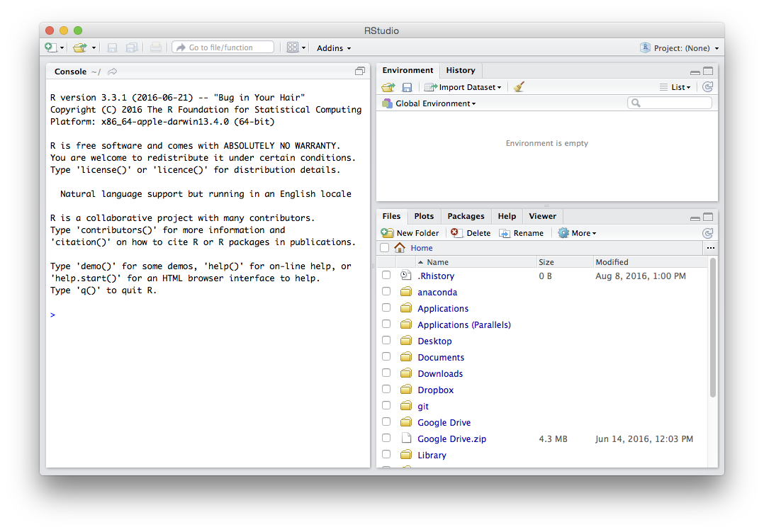Check the Dropbox folder checkbox
The image size is (764, 532).
(x=386, y=389)
